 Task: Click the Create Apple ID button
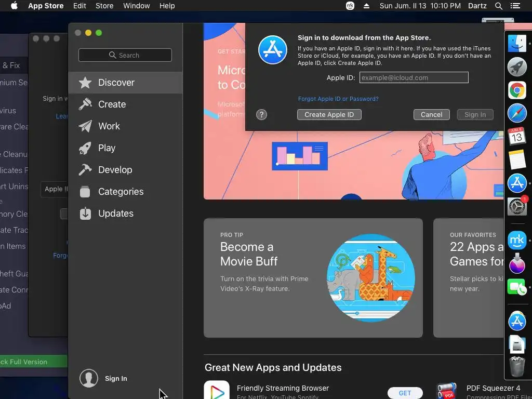(329, 115)
